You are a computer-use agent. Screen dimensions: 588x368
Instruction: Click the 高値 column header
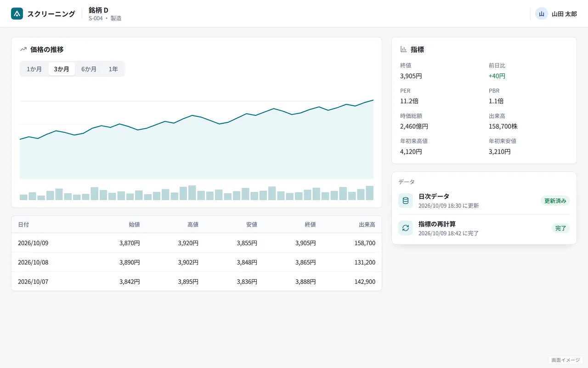pyautogui.click(x=193, y=224)
